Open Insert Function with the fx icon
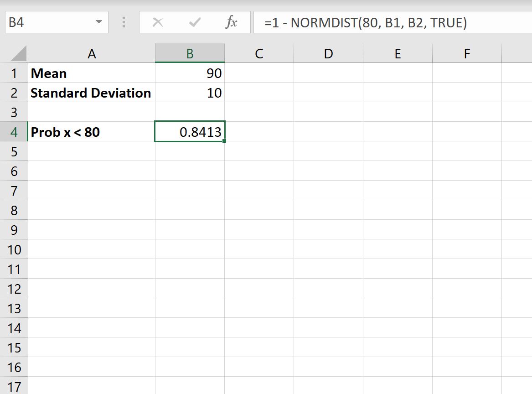532x394 pixels. click(x=232, y=21)
